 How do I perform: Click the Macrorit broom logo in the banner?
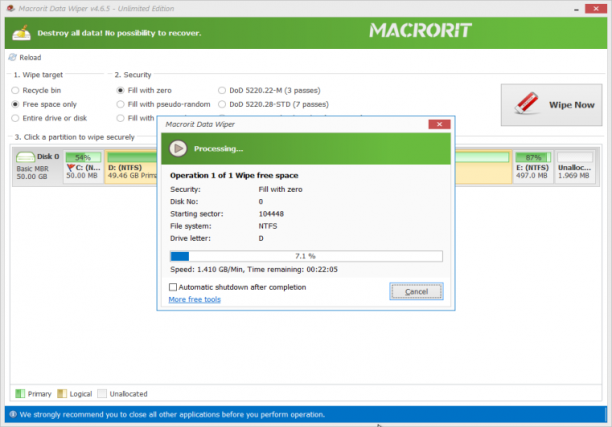point(21,33)
